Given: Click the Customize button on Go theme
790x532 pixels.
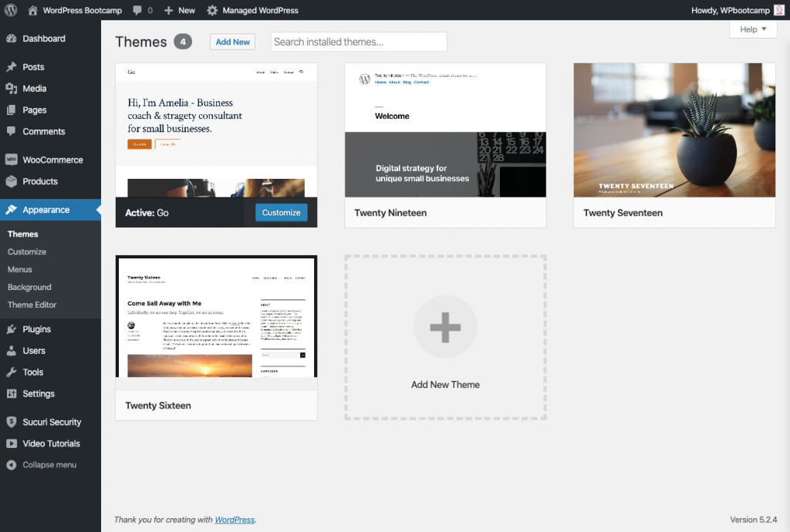Looking at the screenshot, I should pos(281,212).
